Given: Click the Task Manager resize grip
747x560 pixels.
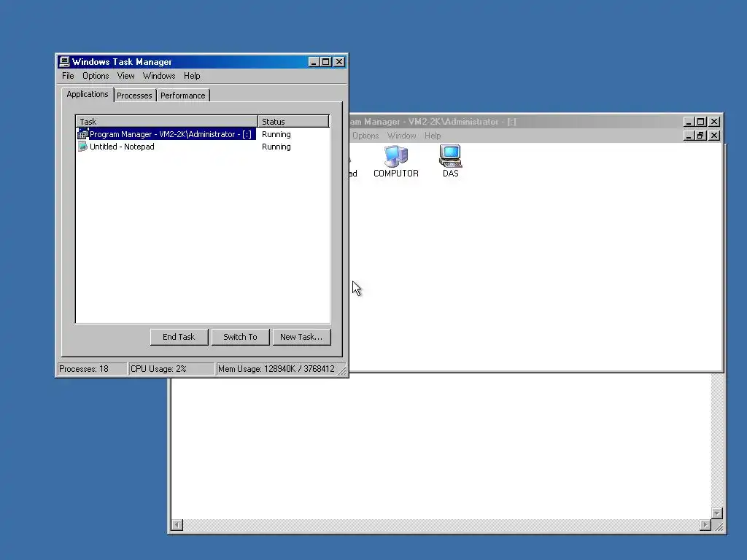Looking at the screenshot, I should pos(343,371).
